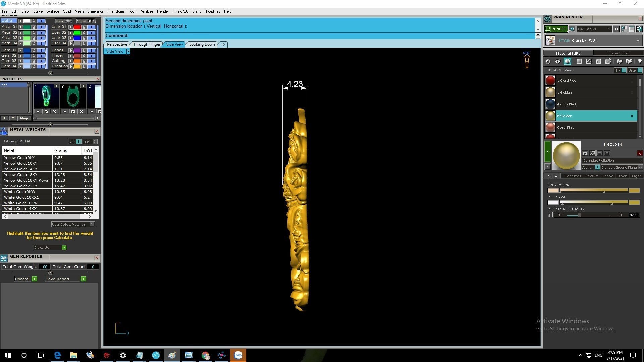
Task: Open the Metal Weights panel icon
Action: coord(4,131)
